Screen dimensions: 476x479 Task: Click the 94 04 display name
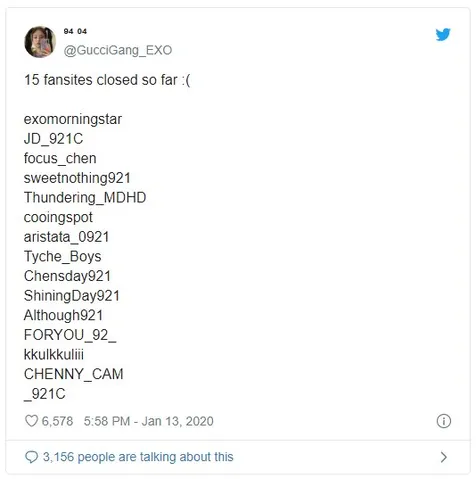(x=75, y=31)
